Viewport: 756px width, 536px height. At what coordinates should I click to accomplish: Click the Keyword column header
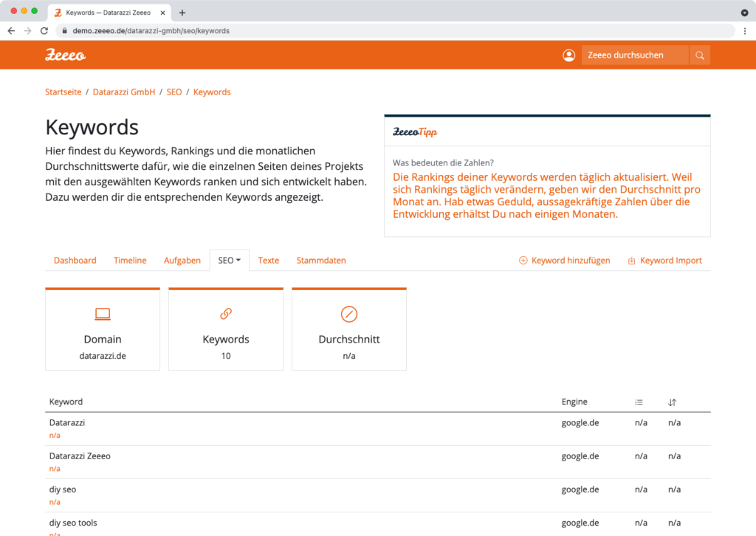[66, 402]
